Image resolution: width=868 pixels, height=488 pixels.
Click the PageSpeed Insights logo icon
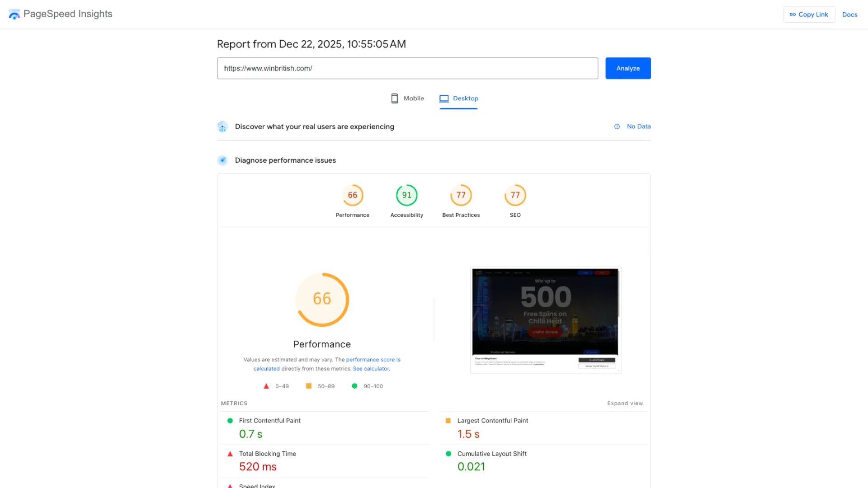point(14,14)
